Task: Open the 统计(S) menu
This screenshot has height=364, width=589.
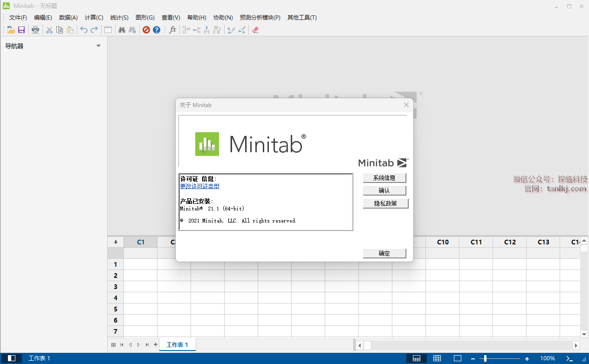Action: (x=119, y=18)
